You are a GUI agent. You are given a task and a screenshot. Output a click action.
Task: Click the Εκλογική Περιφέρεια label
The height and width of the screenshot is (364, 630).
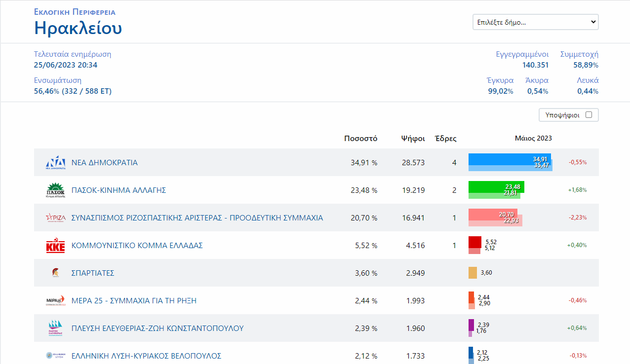[x=75, y=12]
